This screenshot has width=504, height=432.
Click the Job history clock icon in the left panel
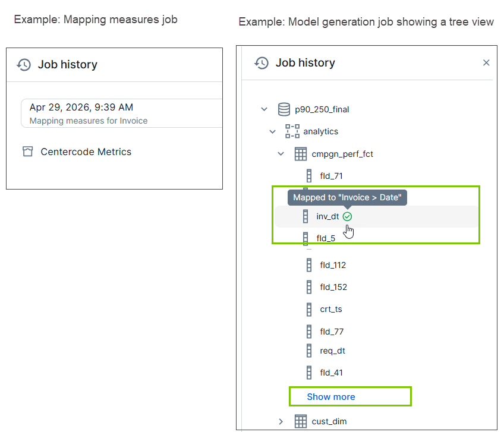click(24, 65)
